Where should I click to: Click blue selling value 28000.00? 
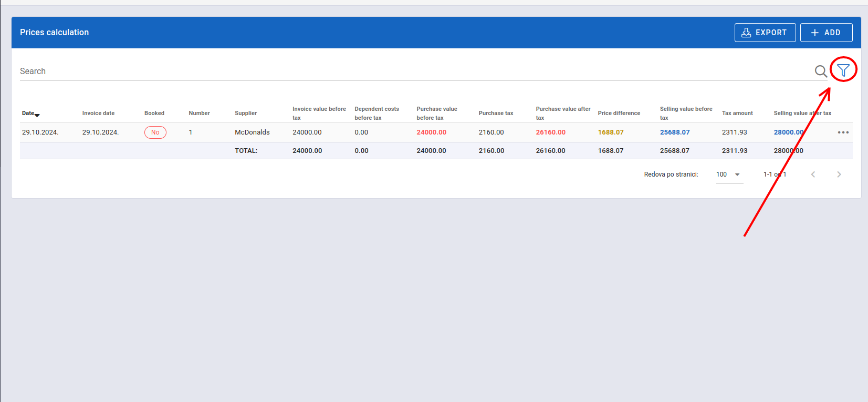(x=789, y=132)
